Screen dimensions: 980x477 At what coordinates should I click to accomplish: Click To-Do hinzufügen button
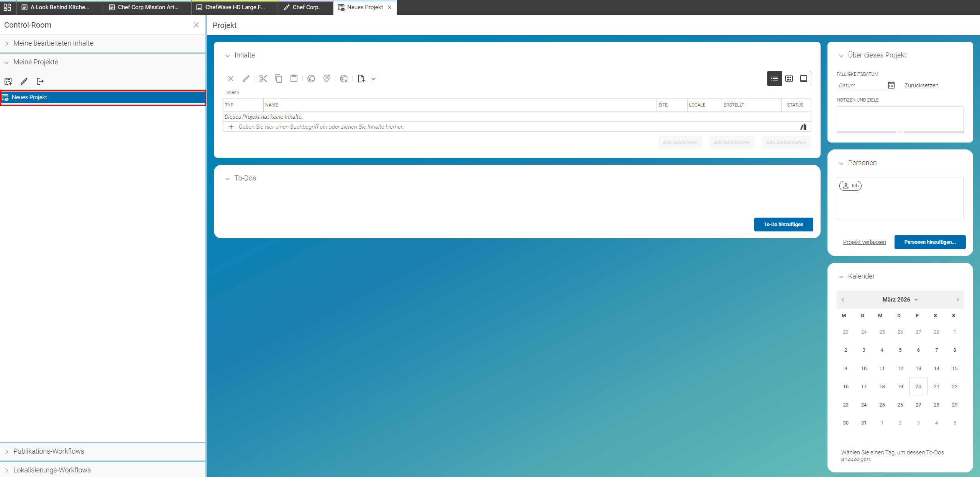pos(783,225)
